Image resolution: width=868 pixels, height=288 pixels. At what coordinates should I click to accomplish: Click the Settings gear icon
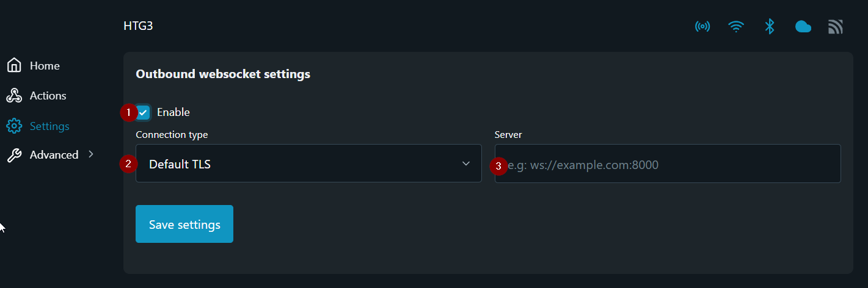coord(14,126)
